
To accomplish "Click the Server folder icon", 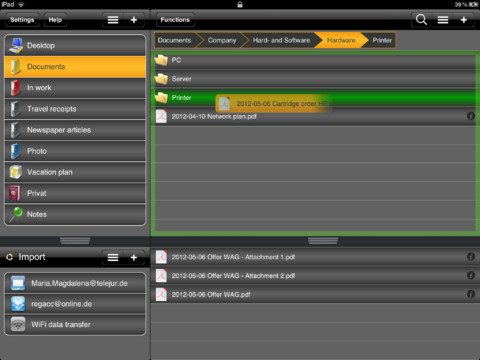I will click(161, 79).
